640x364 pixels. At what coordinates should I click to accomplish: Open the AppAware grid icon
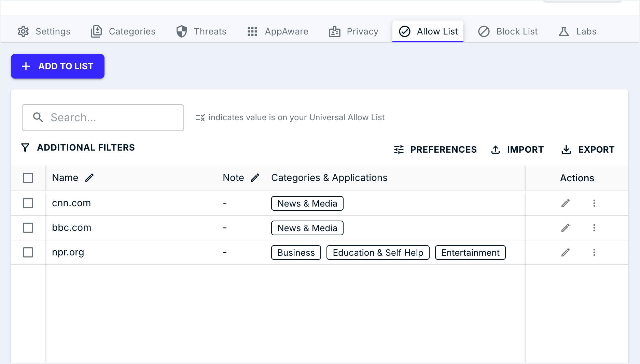click(x=252, y=31)
